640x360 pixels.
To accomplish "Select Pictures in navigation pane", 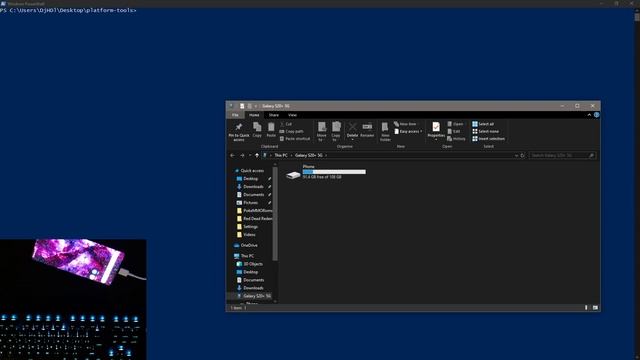I will pos(251,202).
